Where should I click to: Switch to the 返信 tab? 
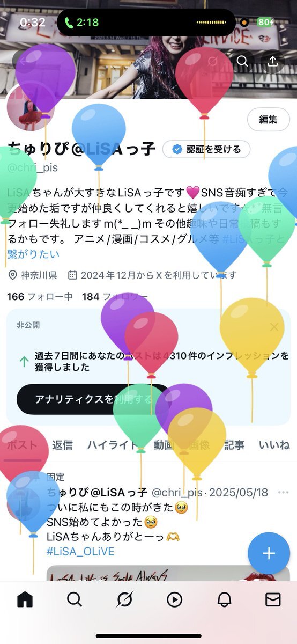click(62, 444)
